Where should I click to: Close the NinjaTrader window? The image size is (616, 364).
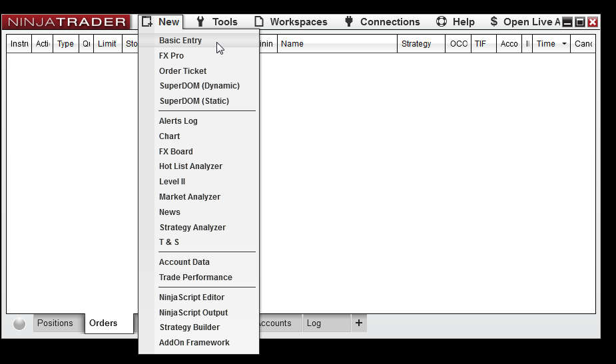pyautogui.click(x=593, y=22)
